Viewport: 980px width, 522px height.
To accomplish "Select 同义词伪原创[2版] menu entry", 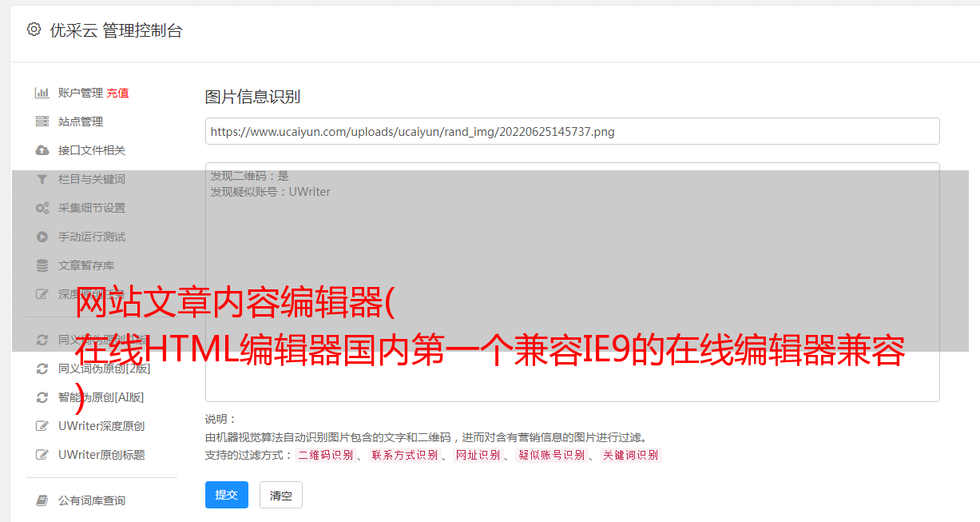I will click(104, 369).
